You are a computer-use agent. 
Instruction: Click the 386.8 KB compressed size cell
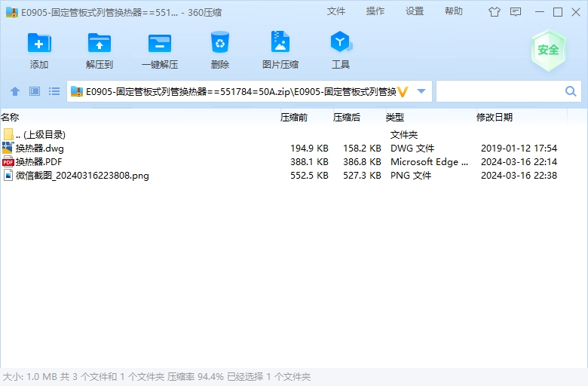362,161
